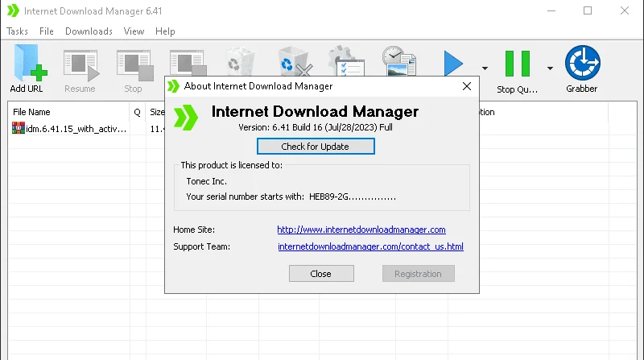Open the Downloads menu
The image size is (644, 360).
[89, 31]
